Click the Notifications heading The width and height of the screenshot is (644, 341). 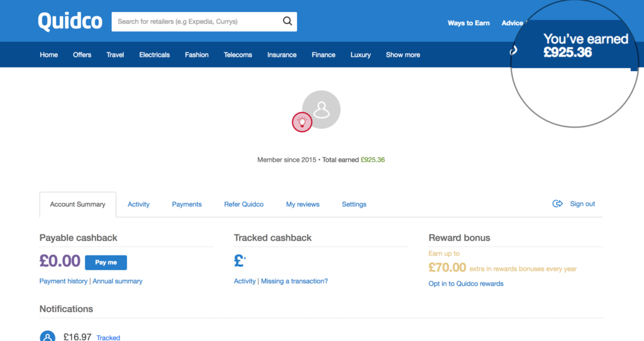tap(66, 309)
